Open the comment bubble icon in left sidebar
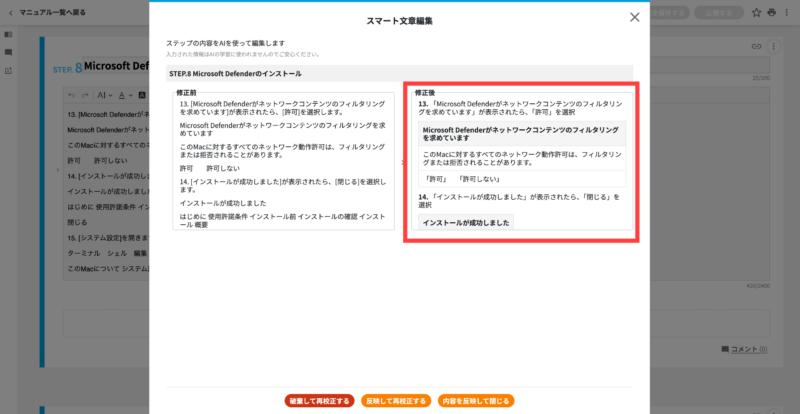 pyautogui.click(x=8, y=53)
